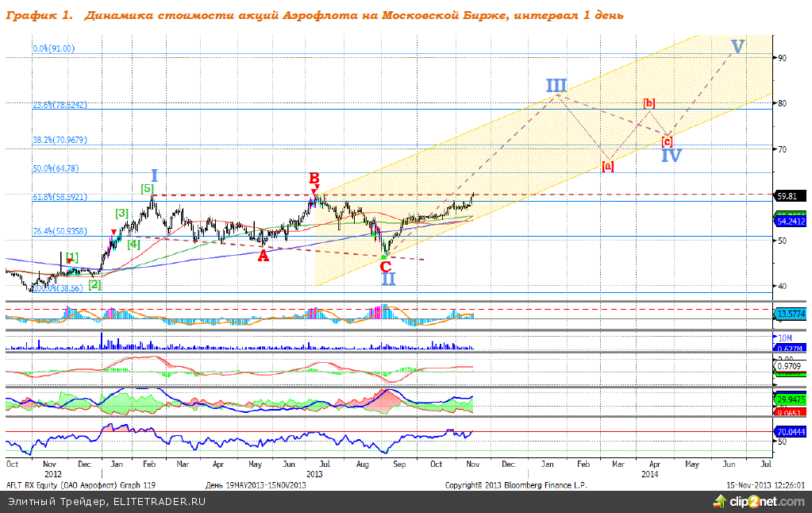
Task: Select the 100.0%(38.56) Fibonacci label
Action: 58,288
